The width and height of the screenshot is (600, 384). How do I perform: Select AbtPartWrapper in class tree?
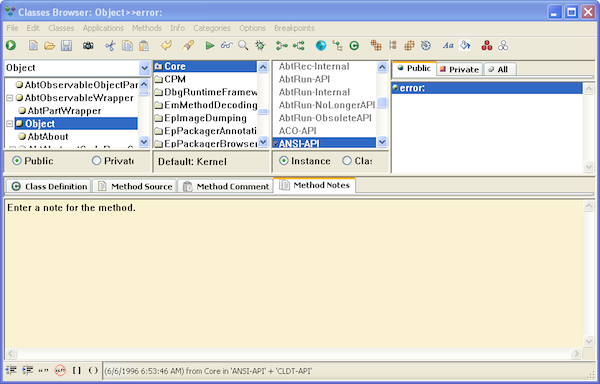click(64, 111)
